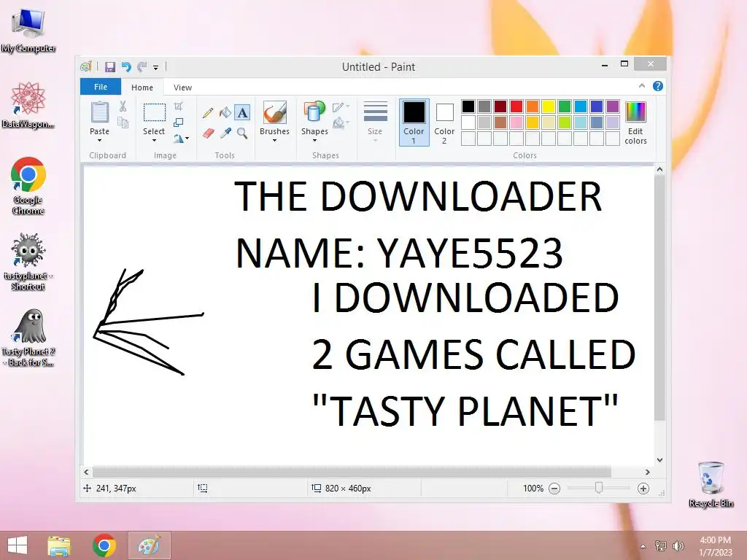Select the Pencil tool
Image resolution: width=747 pixels, height=560 pixels.
(x=208, y=113)
